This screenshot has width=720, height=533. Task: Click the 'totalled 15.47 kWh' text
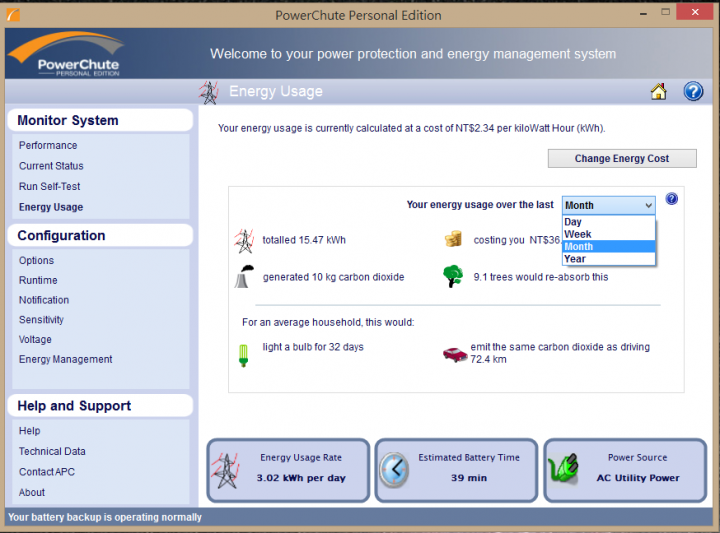point(304,240)
